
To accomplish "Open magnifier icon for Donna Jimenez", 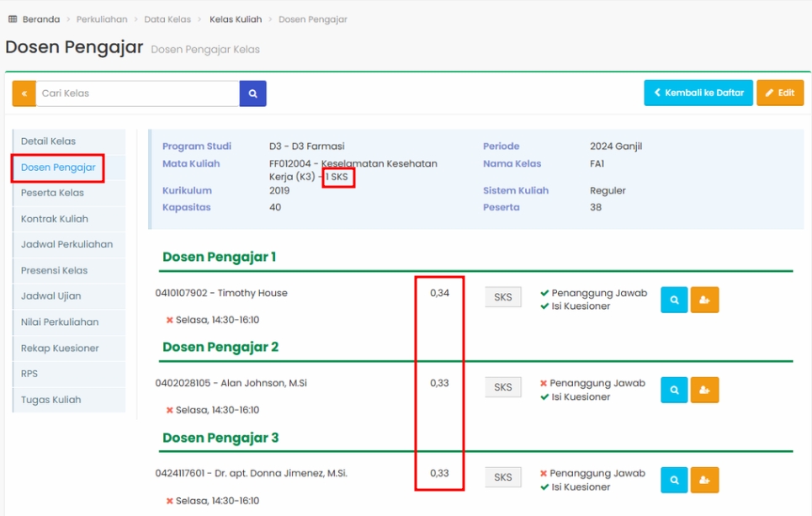I will tap(674, 480).
